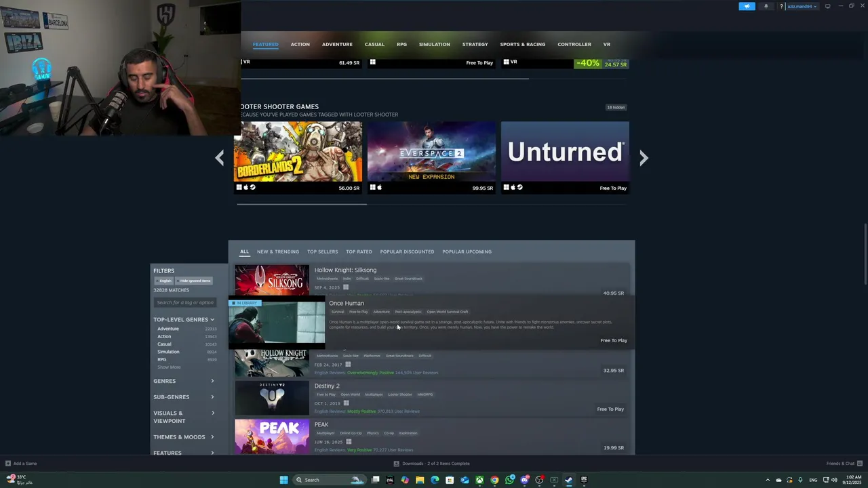Switch list to Popular Discounted tab
This screenshot has width=868, height=488.
click(x=407, y=251)
